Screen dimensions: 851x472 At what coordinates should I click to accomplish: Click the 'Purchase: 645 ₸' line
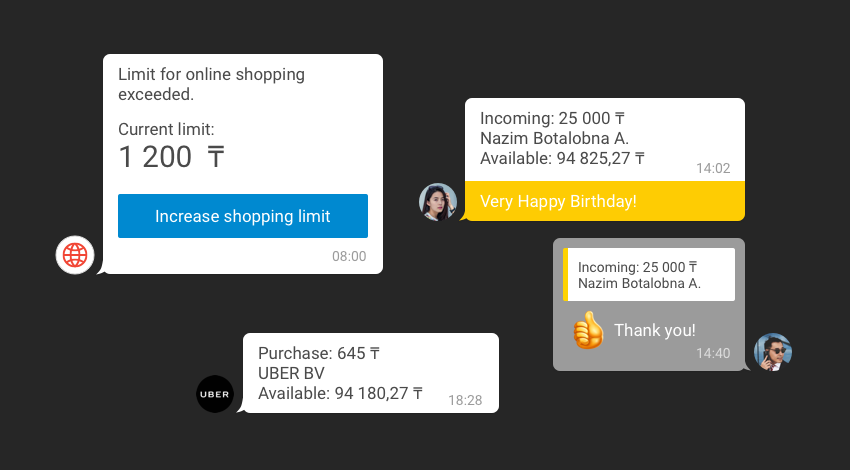pyautogui.click(x=319, y=353)
